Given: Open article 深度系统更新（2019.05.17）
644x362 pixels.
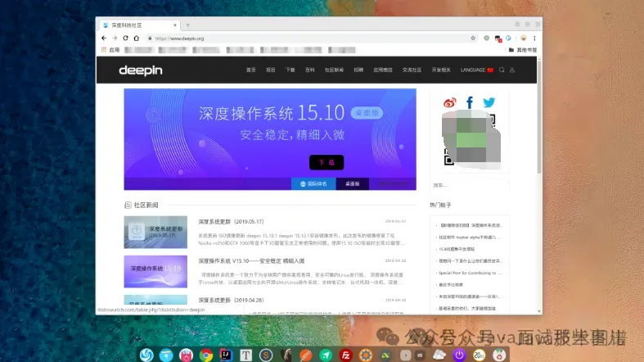Looking at the screenshot, I should [231, 221].
